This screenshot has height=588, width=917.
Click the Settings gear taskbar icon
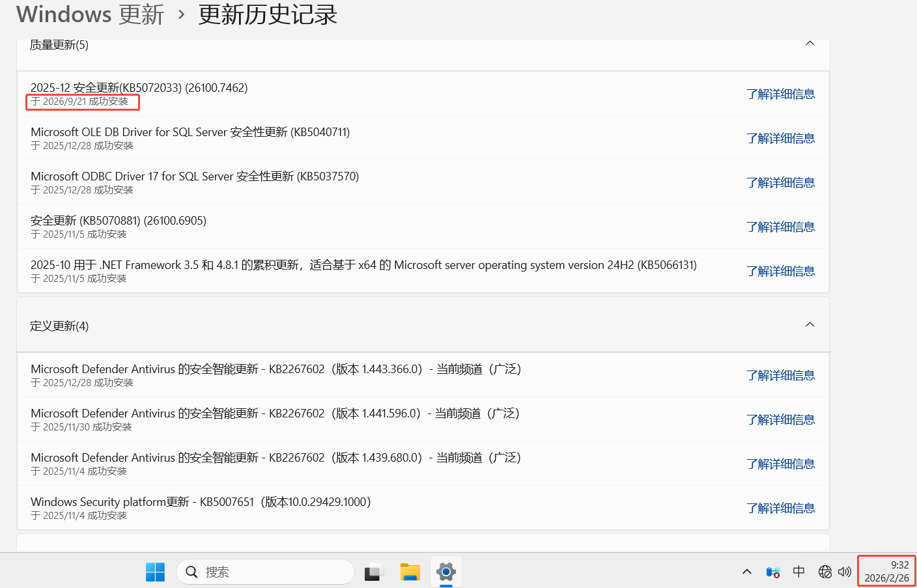point(446,572)
